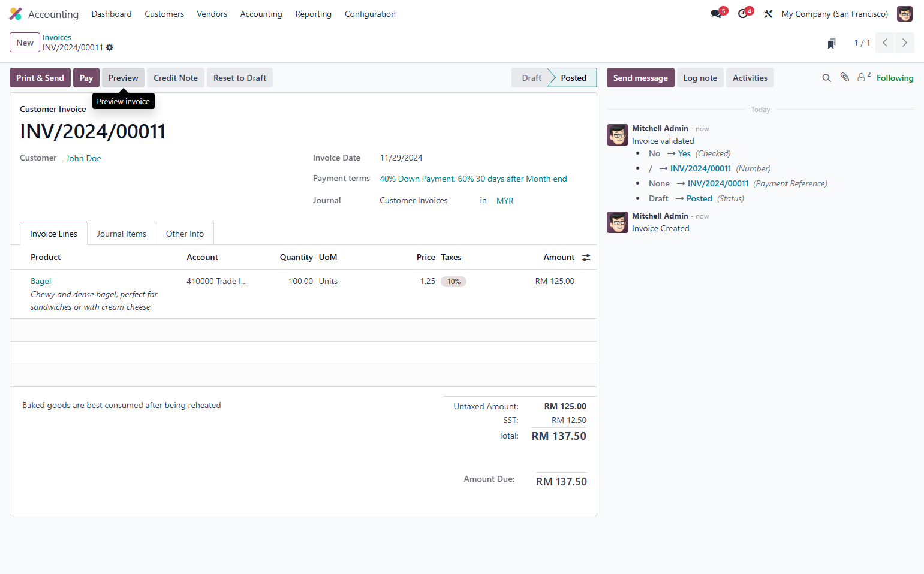Switch company via My Company (San Francisco)

(835, 14)
